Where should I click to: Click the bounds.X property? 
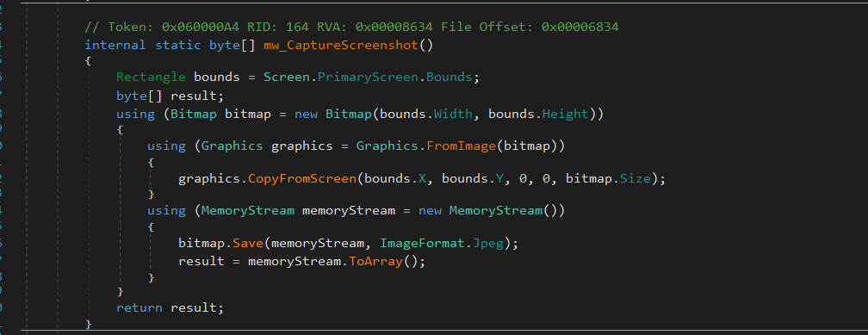click(x=421, y=179)
